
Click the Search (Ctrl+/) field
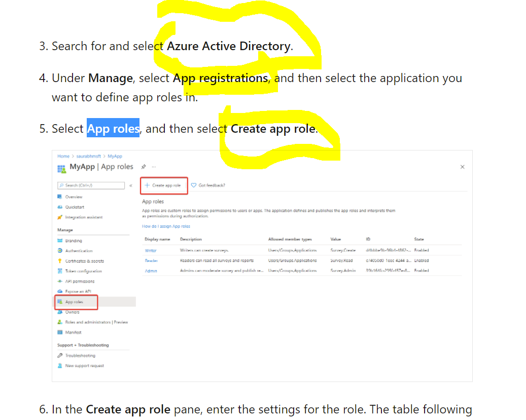click(91, 185)
